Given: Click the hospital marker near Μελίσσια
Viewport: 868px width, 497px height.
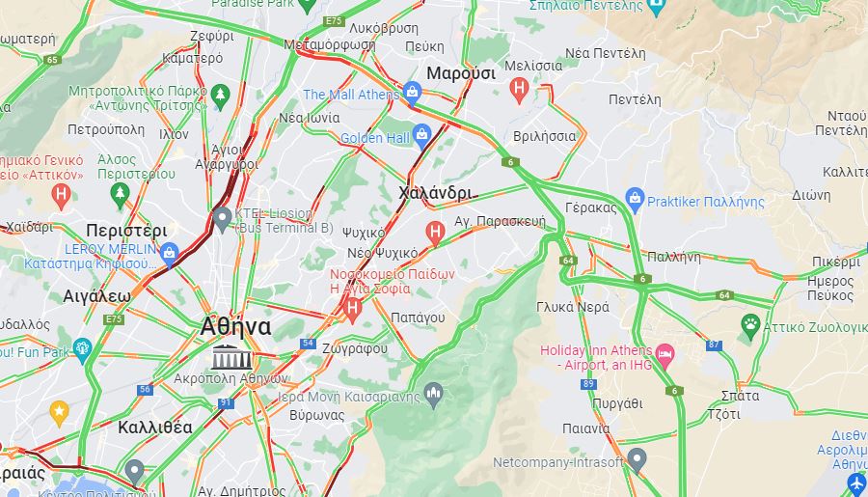Looking at the screenshot, I should (x=519, y=90).
